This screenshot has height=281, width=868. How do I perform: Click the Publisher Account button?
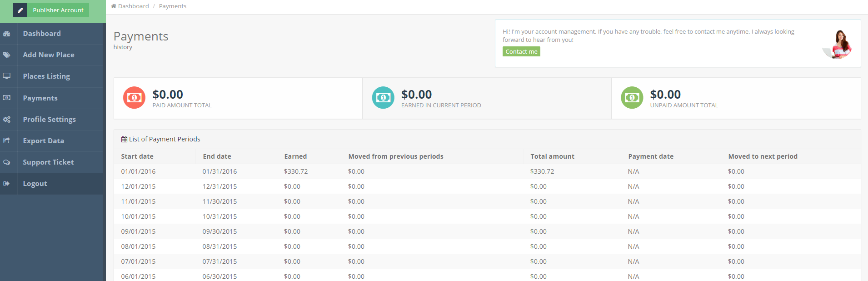coord(58,10)
